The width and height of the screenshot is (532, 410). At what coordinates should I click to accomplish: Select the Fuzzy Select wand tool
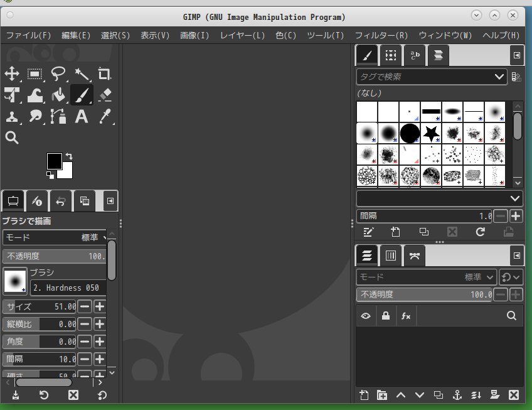click(x=82, y=73)
